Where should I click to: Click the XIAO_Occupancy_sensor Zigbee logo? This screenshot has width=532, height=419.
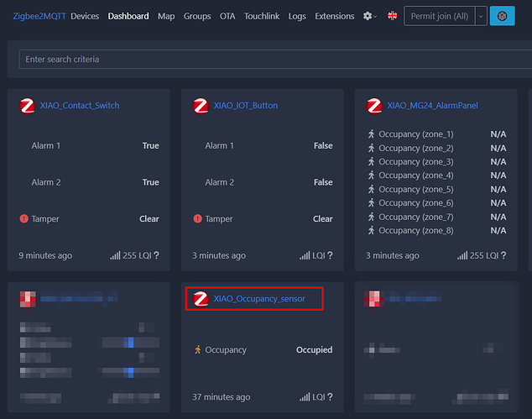201,299
